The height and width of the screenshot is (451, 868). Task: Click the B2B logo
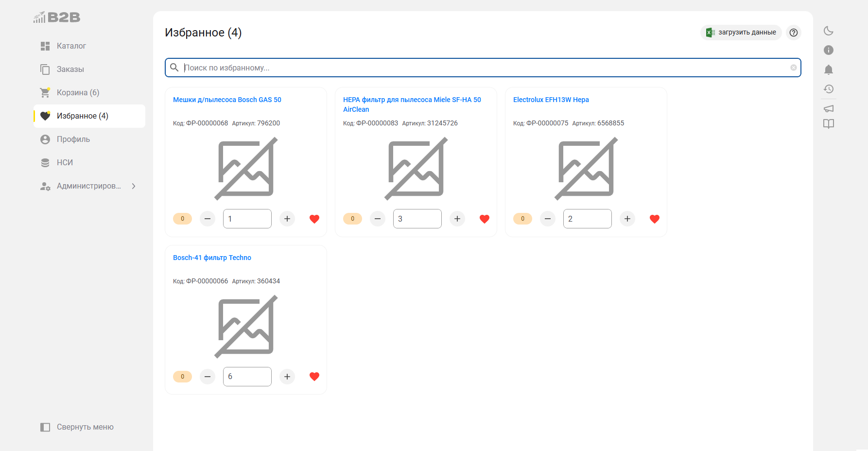57,17
